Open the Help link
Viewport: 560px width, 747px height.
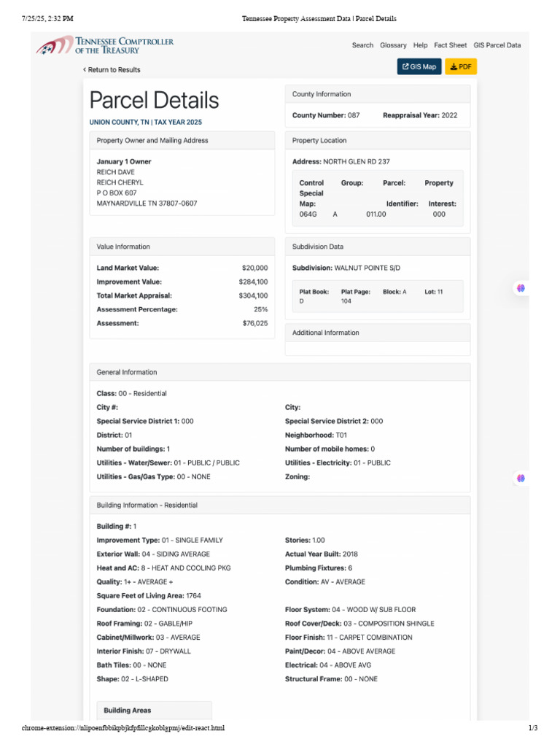[420, 45]
